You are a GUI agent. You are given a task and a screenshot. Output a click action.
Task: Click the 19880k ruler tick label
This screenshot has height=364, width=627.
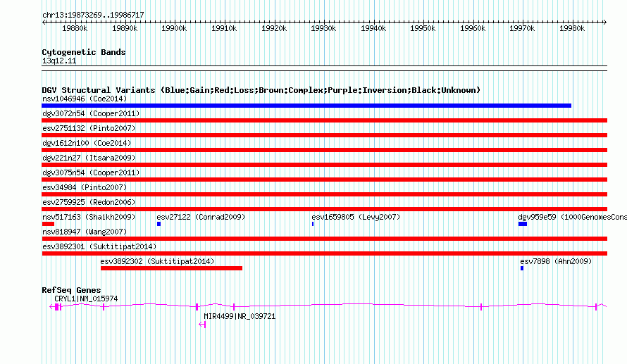(x=75, y=28)
